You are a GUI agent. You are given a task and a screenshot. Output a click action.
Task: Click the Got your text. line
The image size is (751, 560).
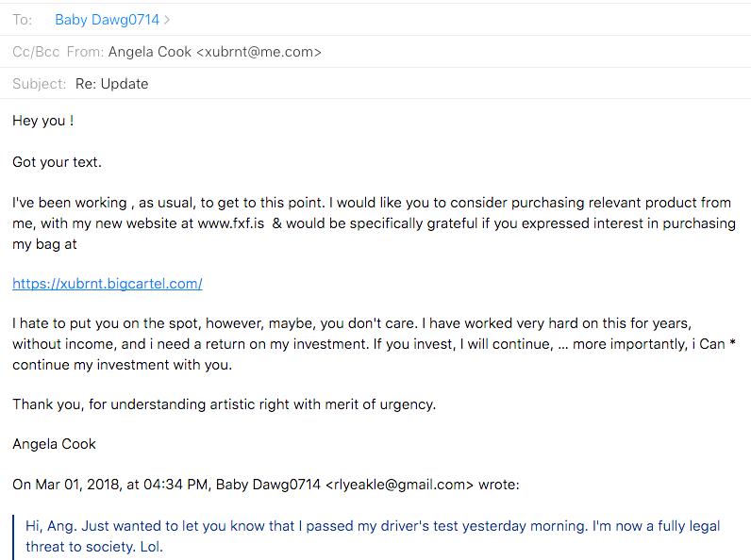(57, 162)
